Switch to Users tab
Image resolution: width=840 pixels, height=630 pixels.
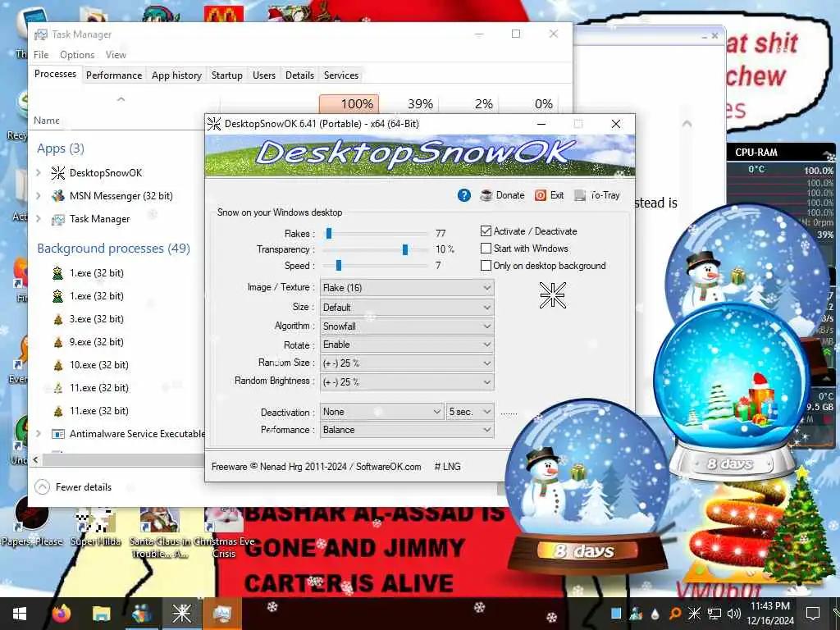pos(264,75)
